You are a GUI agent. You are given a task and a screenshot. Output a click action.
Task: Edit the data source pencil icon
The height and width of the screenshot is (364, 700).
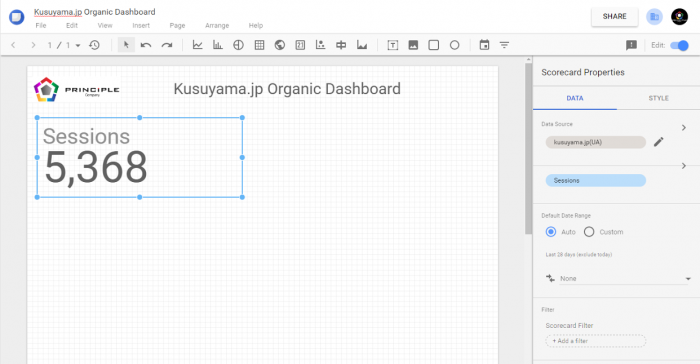coord(658,142)
